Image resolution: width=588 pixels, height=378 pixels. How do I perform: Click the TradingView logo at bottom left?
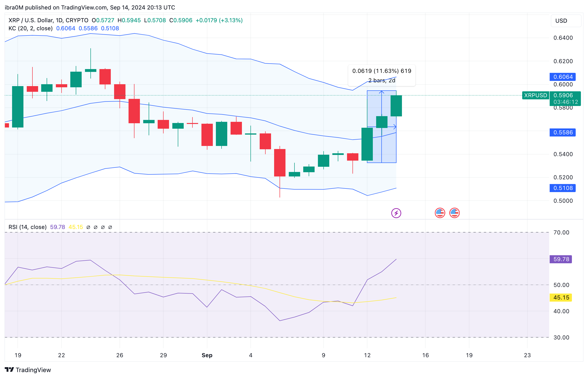click(x=28, y=370)
